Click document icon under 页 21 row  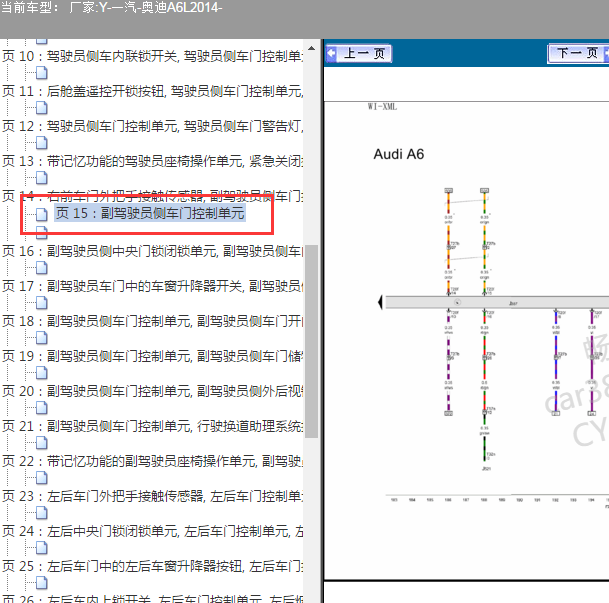tap(42, 442)
